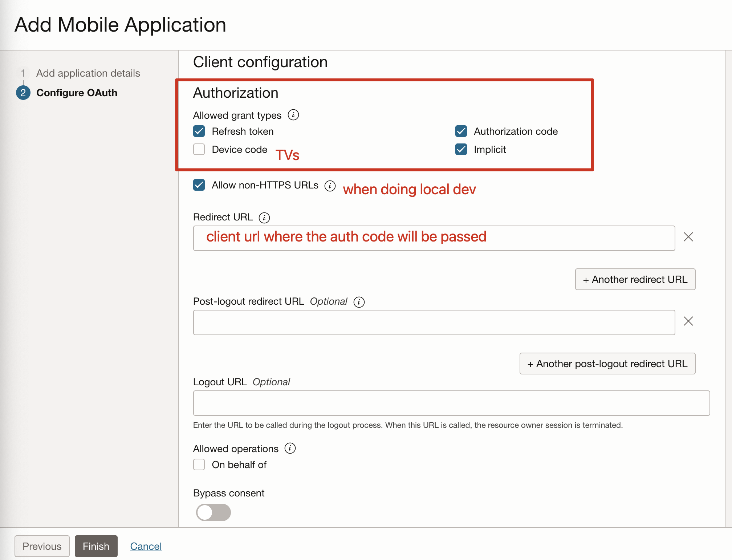Viewport: 732px width, 560px height.
Task: Remove the Post-logout redirect URL entry with X
Action: point(688,321)
